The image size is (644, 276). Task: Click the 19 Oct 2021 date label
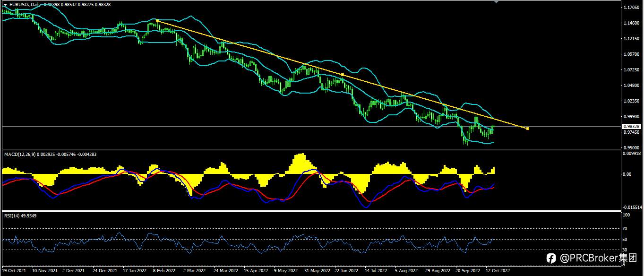point(15,271)
